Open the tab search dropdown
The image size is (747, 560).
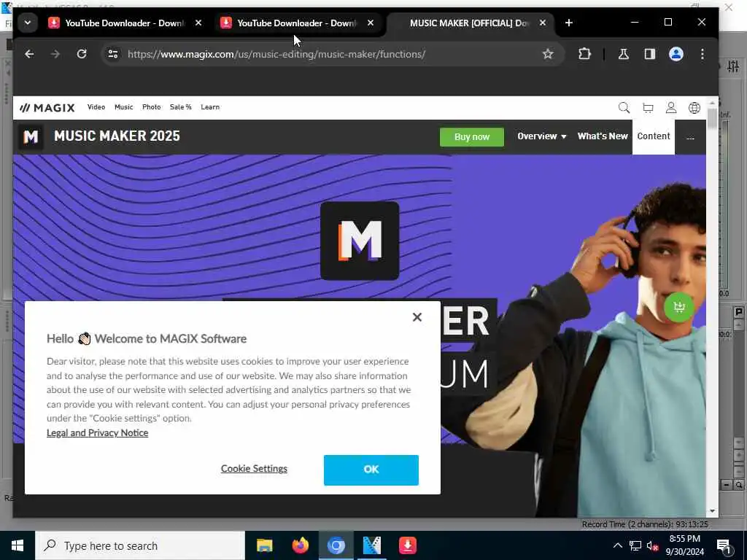click(x=28, y=23)
